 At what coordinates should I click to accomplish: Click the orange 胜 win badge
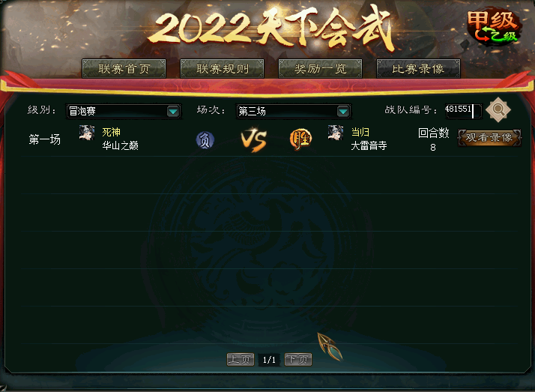300,139
